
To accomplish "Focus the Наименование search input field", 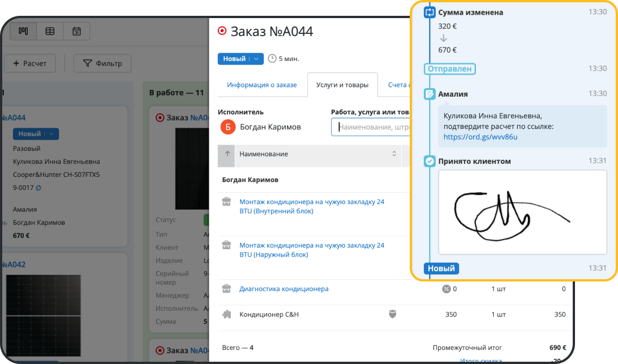I will coord(374,127).
